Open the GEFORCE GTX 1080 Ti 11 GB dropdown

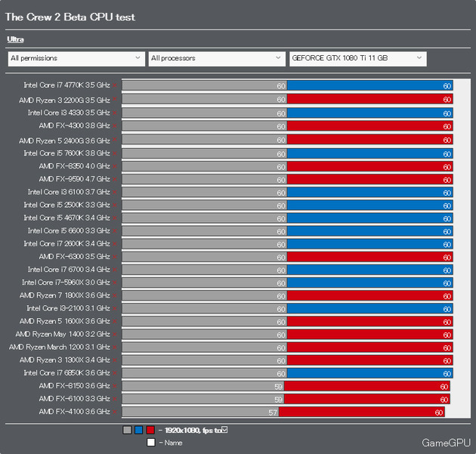pos(358,59)
